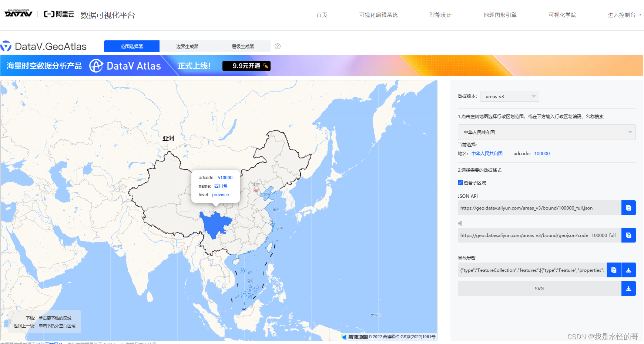
Task: Click the 正式上线! banner text
Action: (x=194, y=66)
